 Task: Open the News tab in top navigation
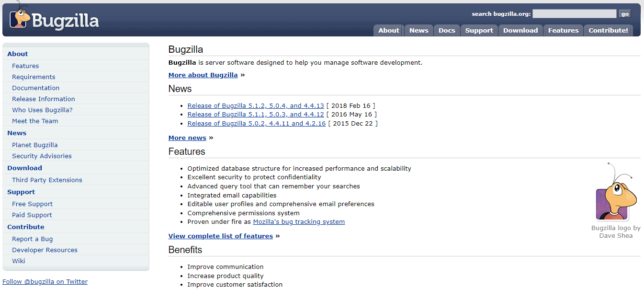[x=419, y=30]
